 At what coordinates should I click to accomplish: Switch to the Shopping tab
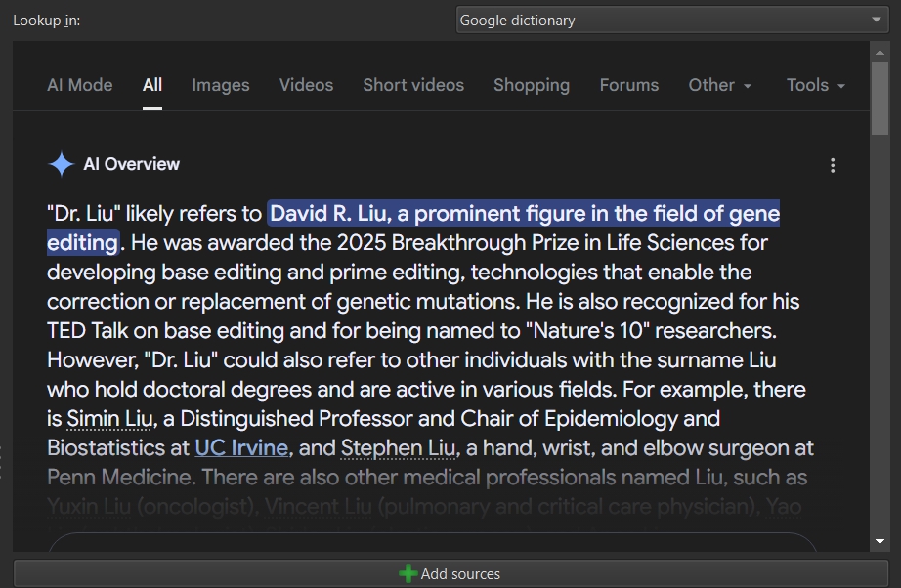[532, 85]
